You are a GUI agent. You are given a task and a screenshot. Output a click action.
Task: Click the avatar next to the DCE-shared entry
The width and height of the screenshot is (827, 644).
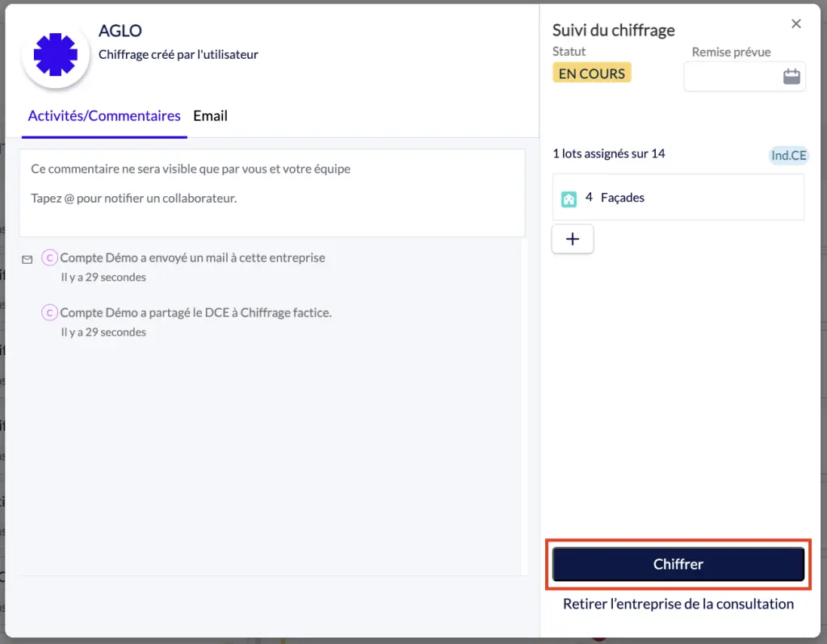pyautogui.click(x=49, y=312)
